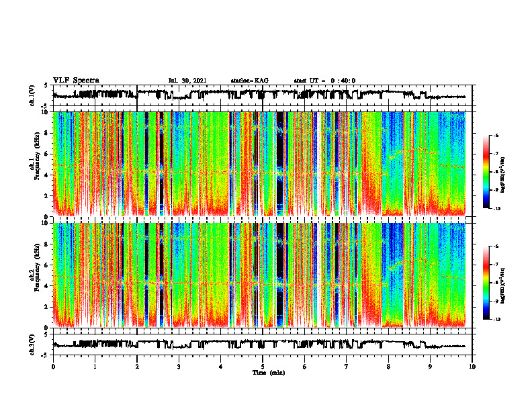Click the "7" tick on the time axis
The height and width of the screenshot is (411, 532).
coord(347,367)
